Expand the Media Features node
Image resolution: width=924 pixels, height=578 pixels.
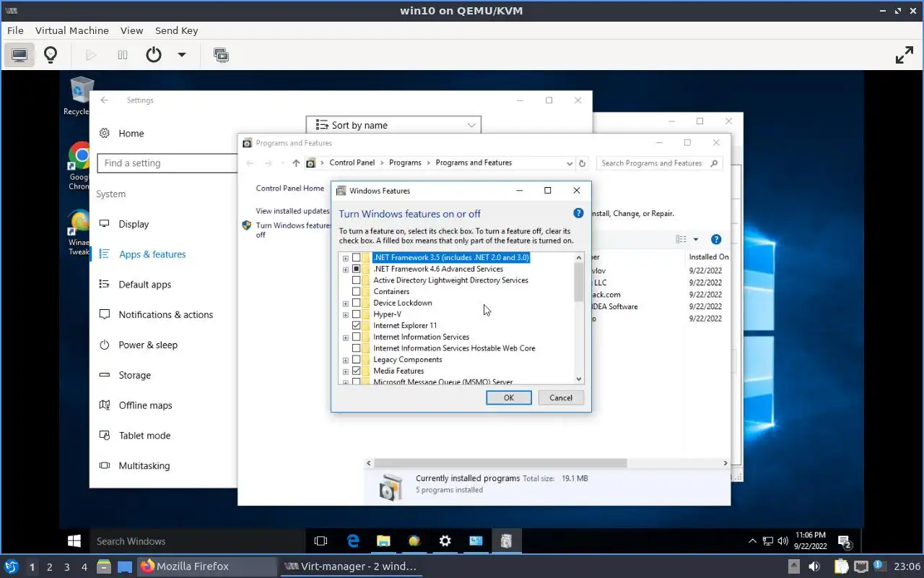pos(346,371)
